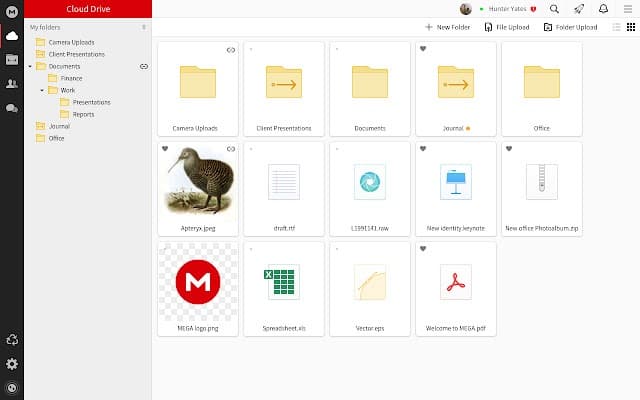640x400 pixels.
Task: Click New Folder button
Action: [448, 27]
